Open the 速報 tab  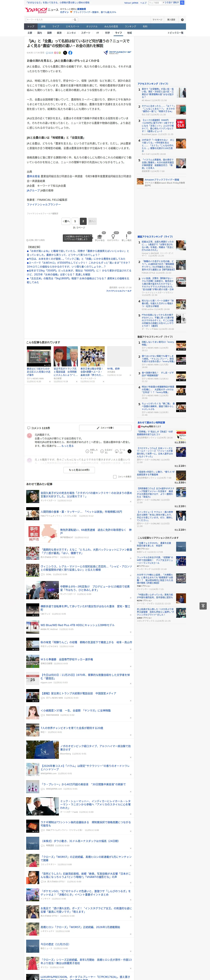coord(43,26)
